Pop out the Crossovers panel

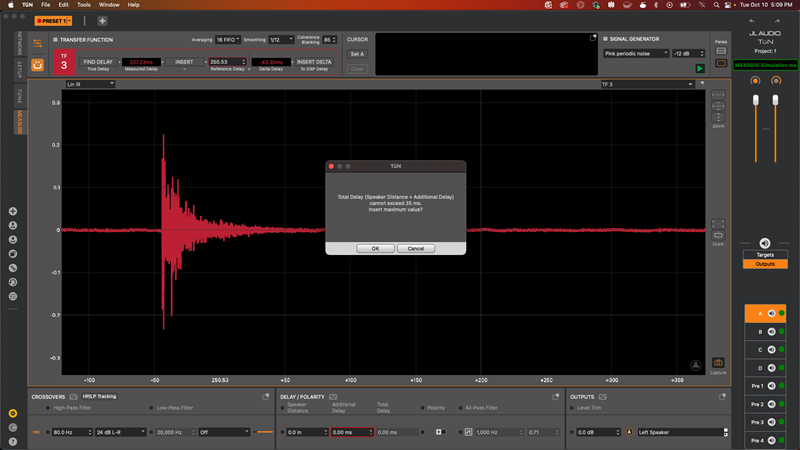[265, 396]
